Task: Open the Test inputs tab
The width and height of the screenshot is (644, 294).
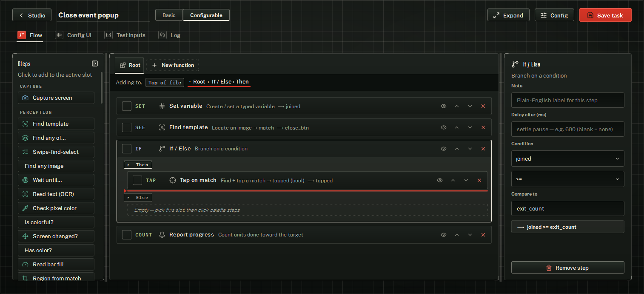Action: (x=125, y=35)
